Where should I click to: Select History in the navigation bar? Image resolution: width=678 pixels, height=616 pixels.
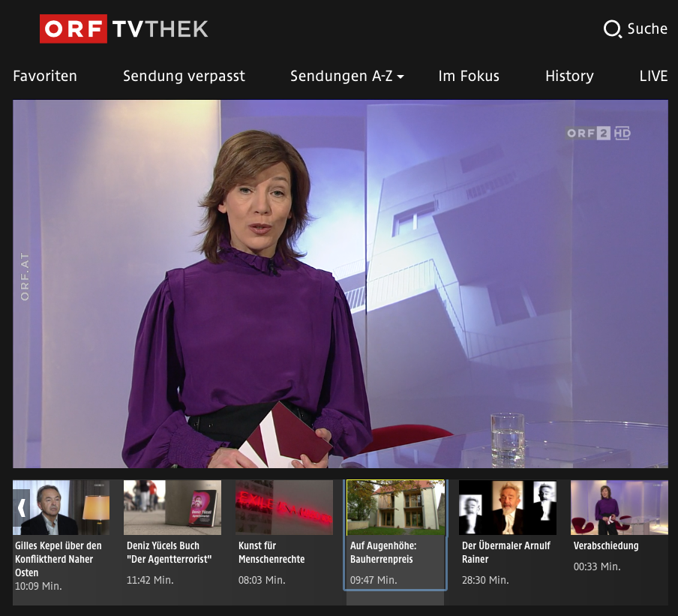point(569,76)
